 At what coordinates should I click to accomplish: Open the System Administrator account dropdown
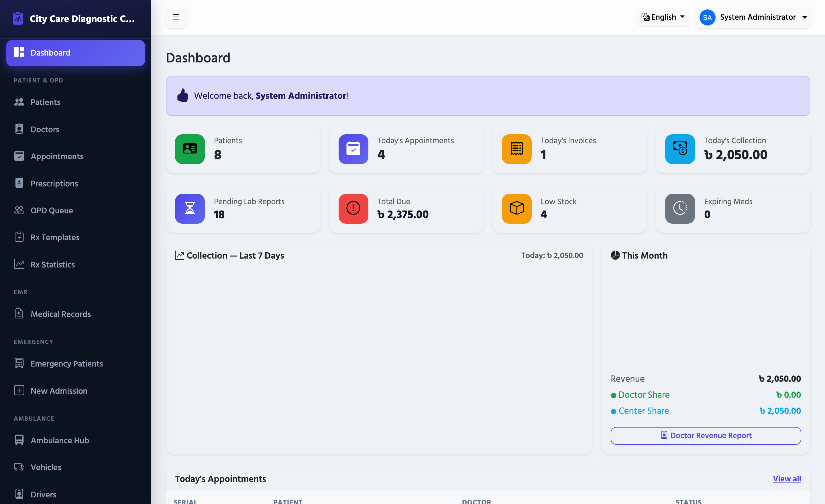pos(753,17)
